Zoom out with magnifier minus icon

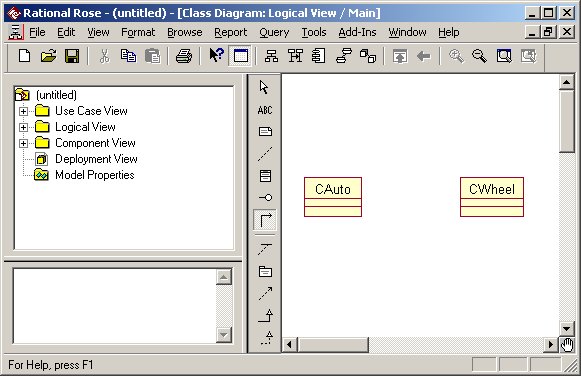(479, 56)
